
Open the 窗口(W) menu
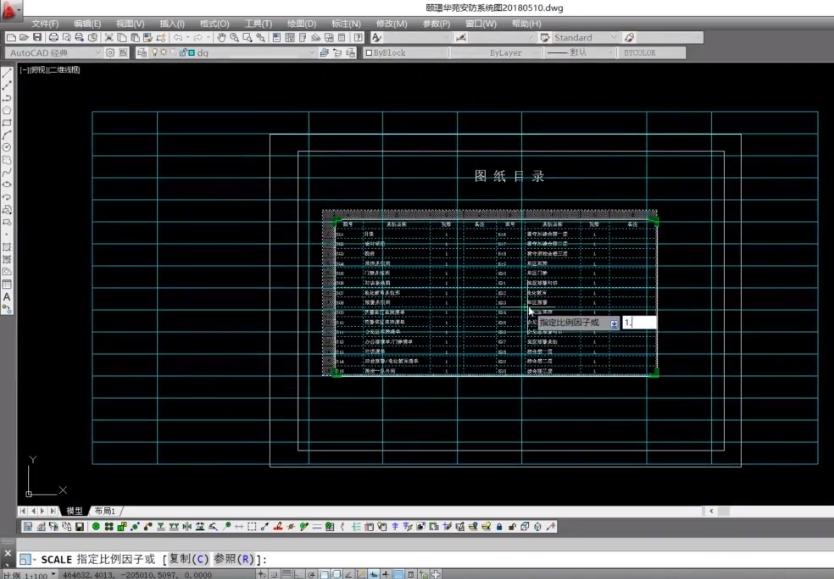coord(481,23)
